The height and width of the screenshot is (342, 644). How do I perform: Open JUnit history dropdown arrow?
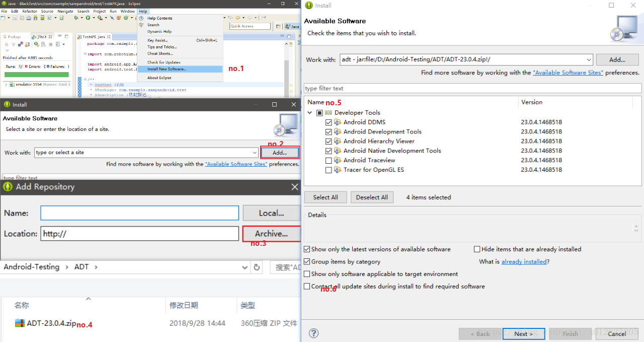coord(63,44)
